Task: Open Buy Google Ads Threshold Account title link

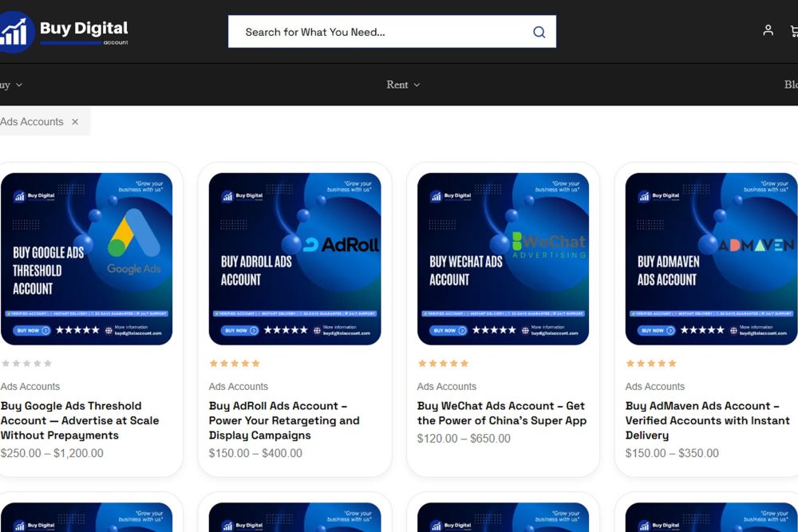Action: click(80, 420)
